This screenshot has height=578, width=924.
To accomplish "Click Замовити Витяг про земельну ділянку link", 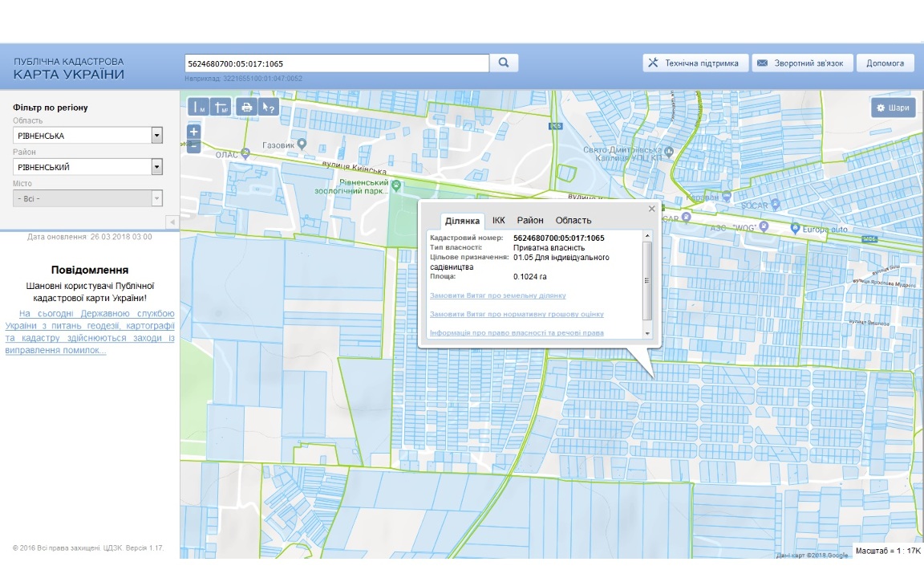I will [x=497, y=295].
